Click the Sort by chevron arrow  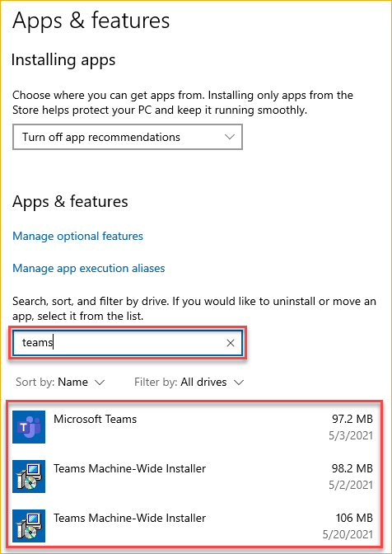point(100,383)
